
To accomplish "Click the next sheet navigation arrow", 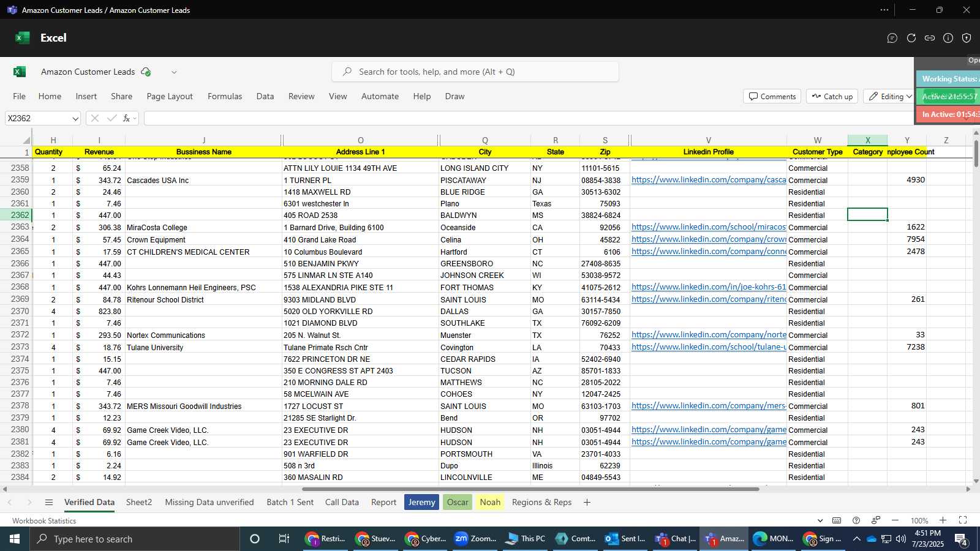I will click(29, 502).
